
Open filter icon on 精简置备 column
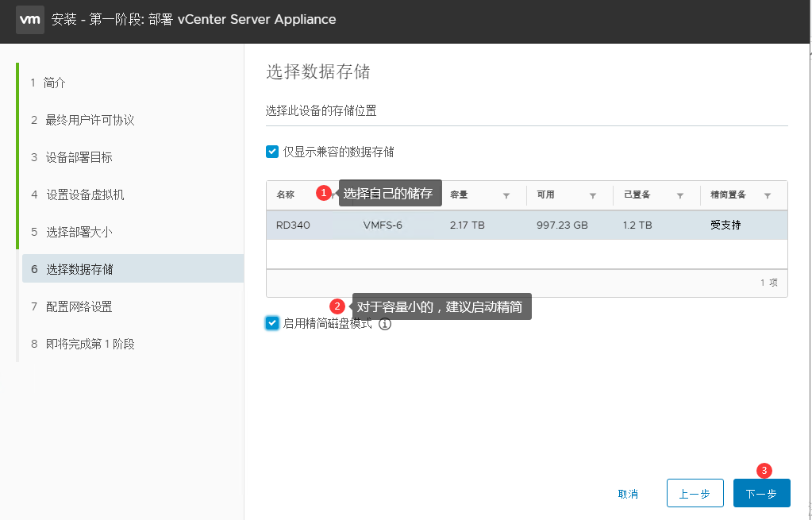point(767,195)
